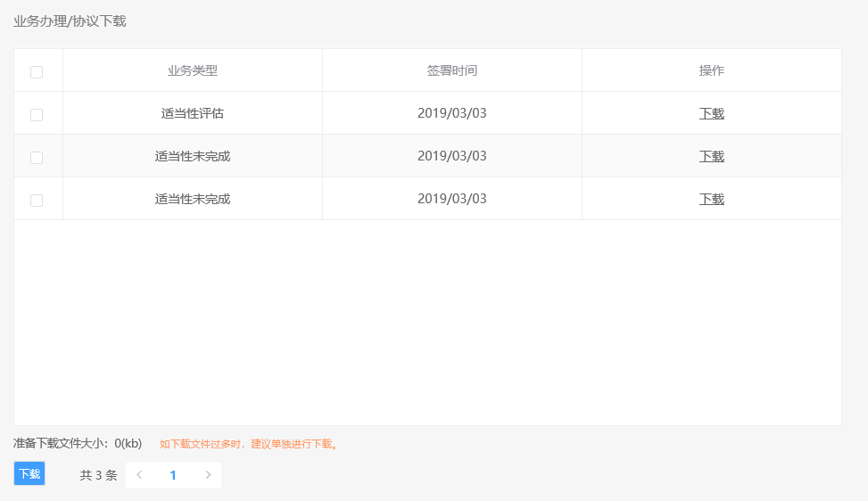Click the 下载 link in the third row
Screen dimensions: 868x501
click(711, 200)
